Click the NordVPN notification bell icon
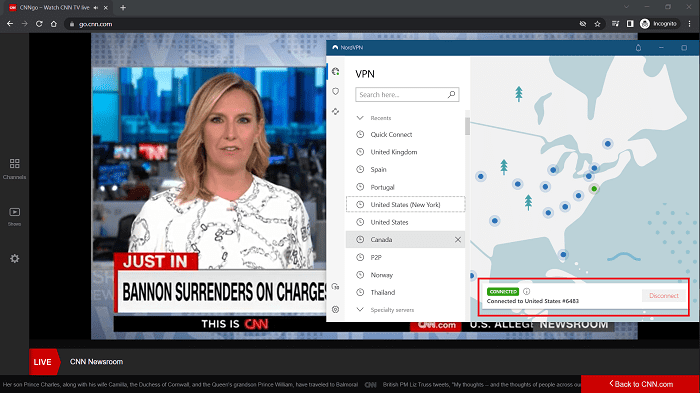Viewport: 700px width, 393px height. [x=638, y=48]
